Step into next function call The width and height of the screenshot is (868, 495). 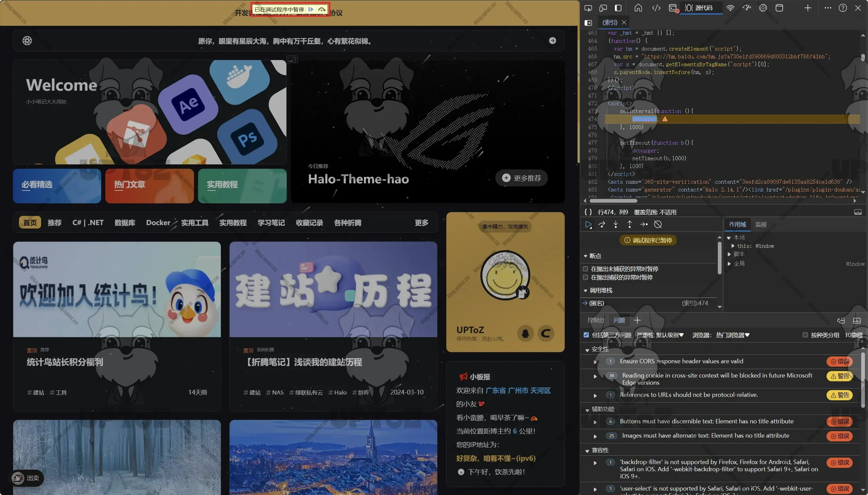(616, 224)
